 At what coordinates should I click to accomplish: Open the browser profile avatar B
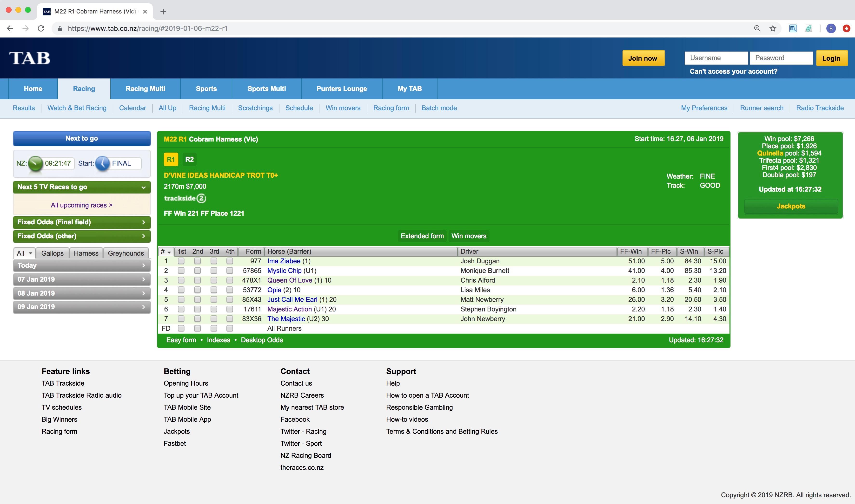[831, 29]
